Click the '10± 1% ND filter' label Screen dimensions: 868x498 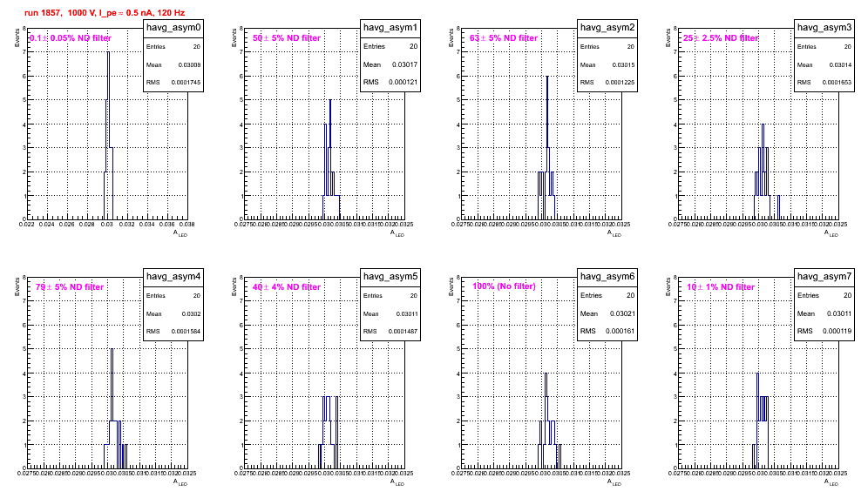coord(721,287)
